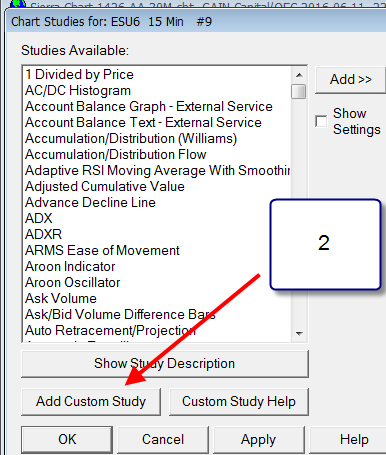The image size is (386, 455).
Task: Click the studies list scroll down arrow
Action: [x=299, y=333]
